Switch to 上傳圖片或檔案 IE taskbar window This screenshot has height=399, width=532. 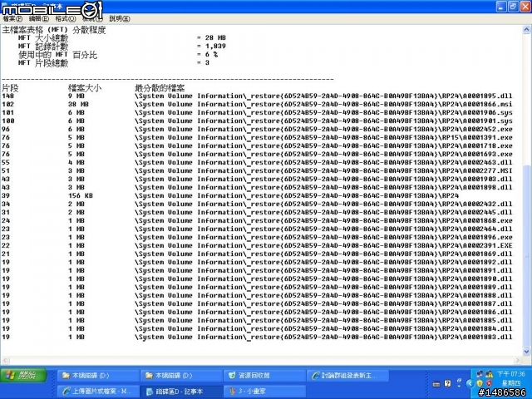98,392
